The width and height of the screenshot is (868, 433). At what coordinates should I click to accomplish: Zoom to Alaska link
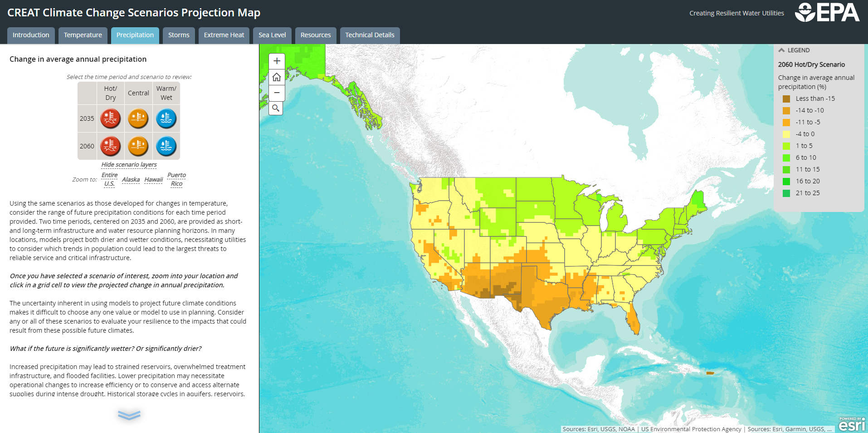(131, 180)
